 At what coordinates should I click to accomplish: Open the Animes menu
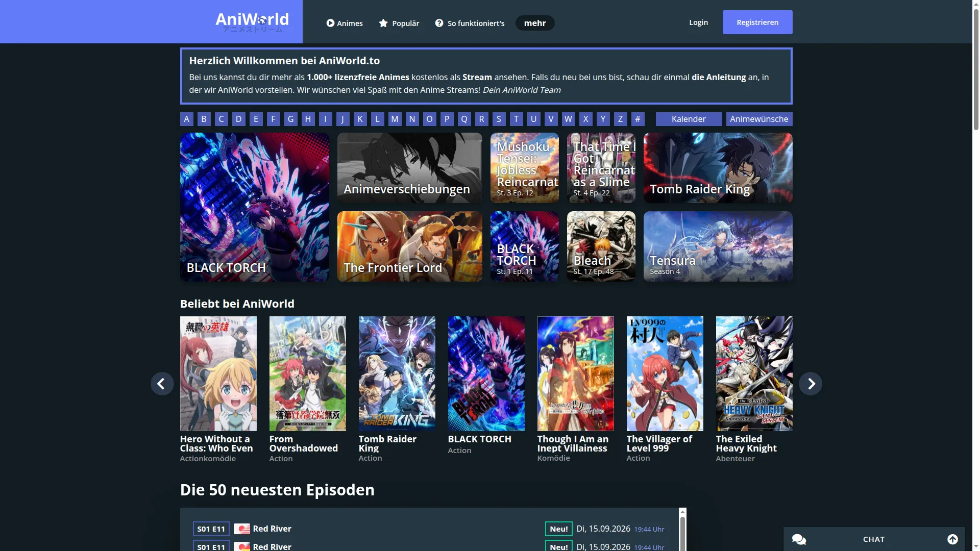(345, 23)
